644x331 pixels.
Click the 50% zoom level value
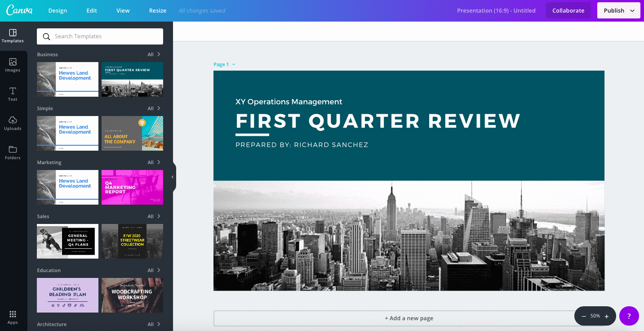595,316
